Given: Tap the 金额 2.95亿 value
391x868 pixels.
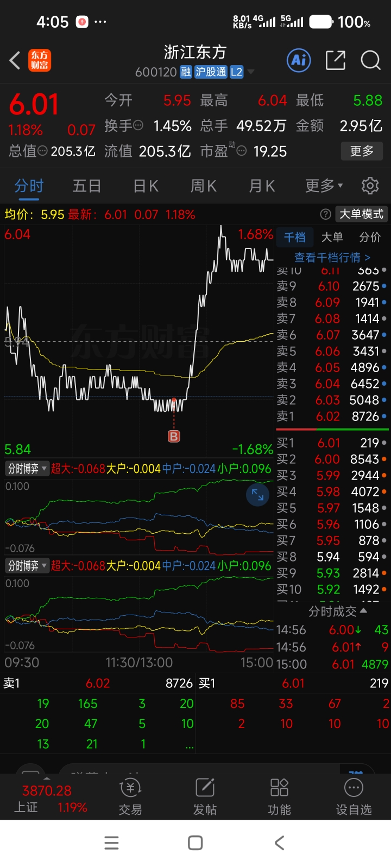Looking at the screenshot, I should (361, 126).
